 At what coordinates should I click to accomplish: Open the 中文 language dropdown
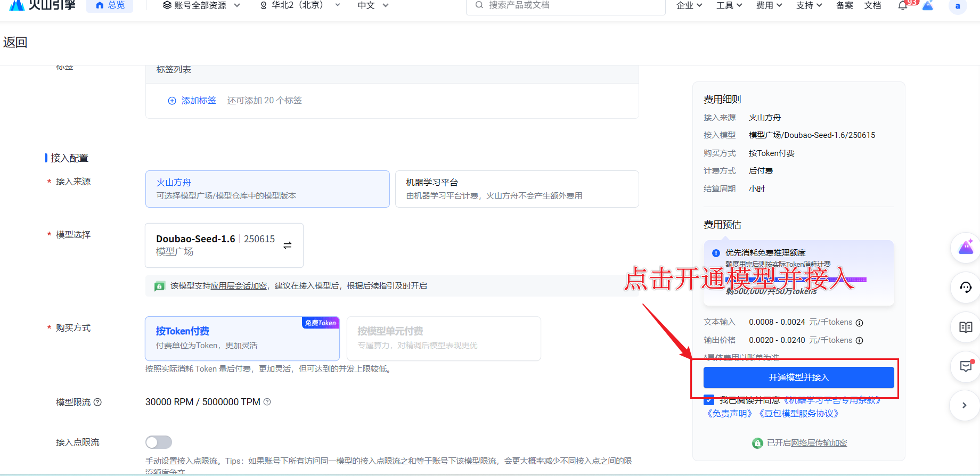pyautogui.click(x=373, y=5)
